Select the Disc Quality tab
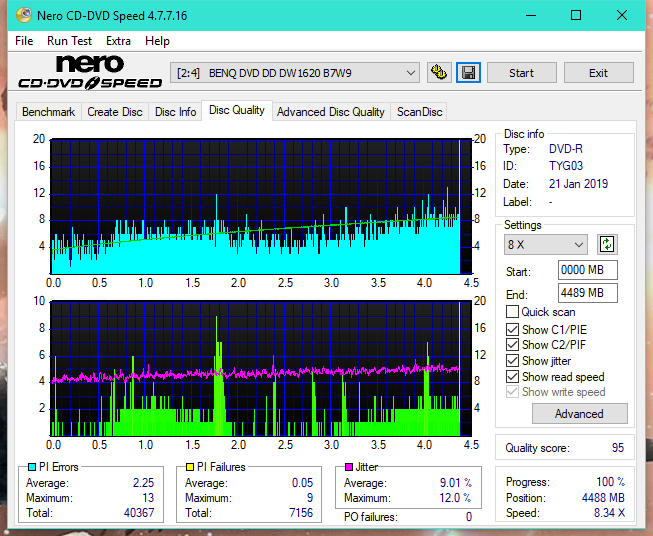Viewport: 653px width, 536px height. 237,110
